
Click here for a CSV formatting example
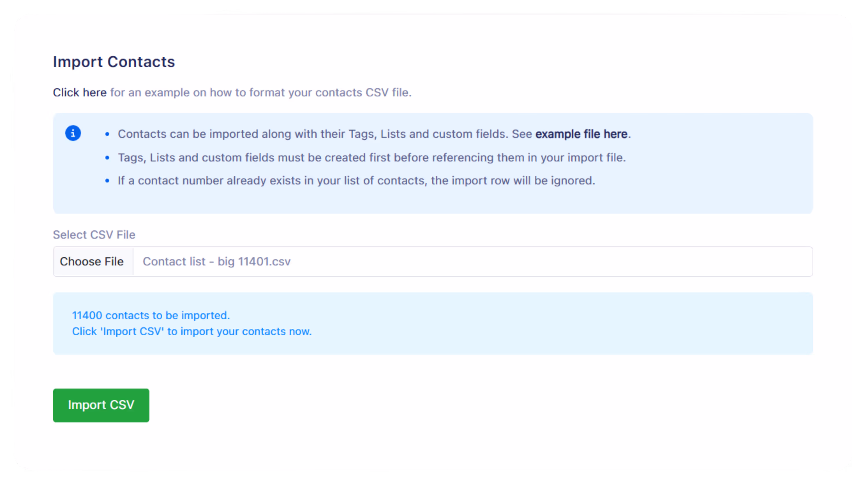(80, 92)
